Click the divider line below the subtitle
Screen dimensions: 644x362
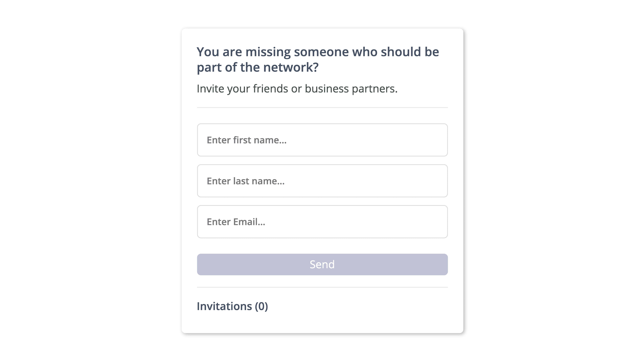322,107
